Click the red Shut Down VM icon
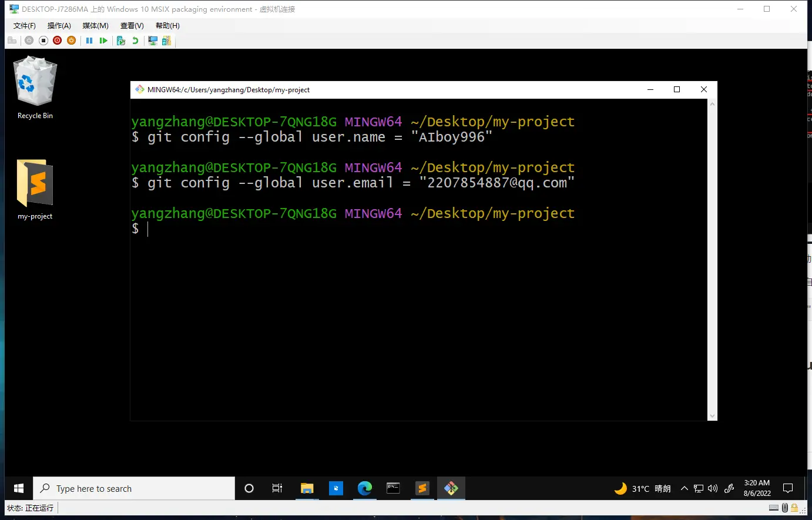Screen dimensions: 812x520 (x=57, y=41)
